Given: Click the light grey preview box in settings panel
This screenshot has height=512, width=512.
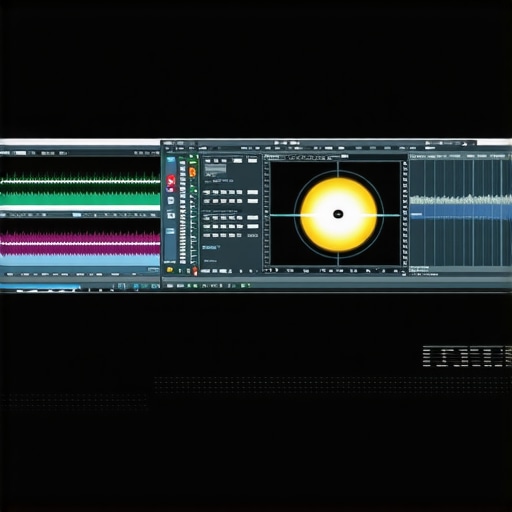Looking at the screenshot, I should pyautogui.click(x=215, y=169).
